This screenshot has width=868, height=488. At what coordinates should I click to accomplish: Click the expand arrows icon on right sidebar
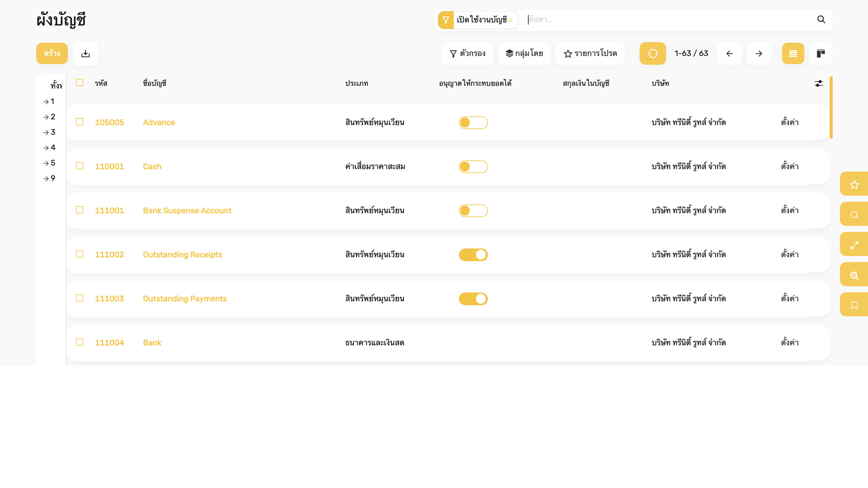pos(854,245)
